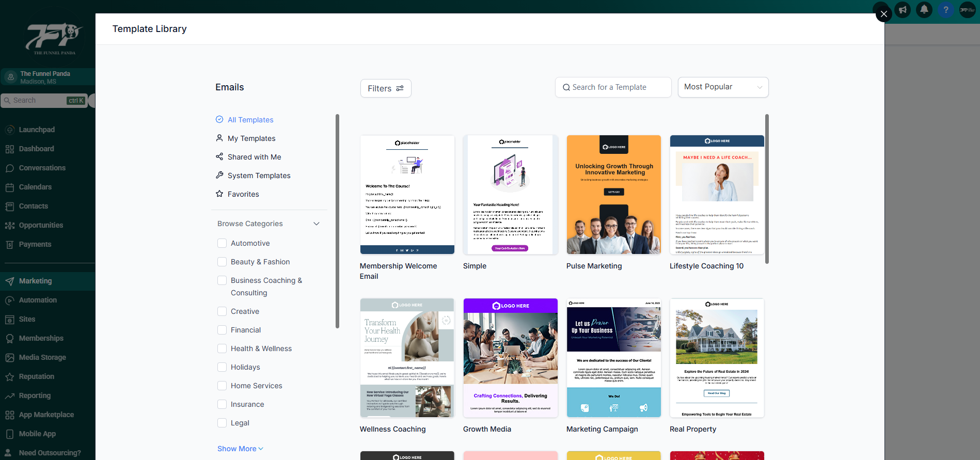Click the Contacts icon in sidebar
980x460 pixels.
pos(10,206)
